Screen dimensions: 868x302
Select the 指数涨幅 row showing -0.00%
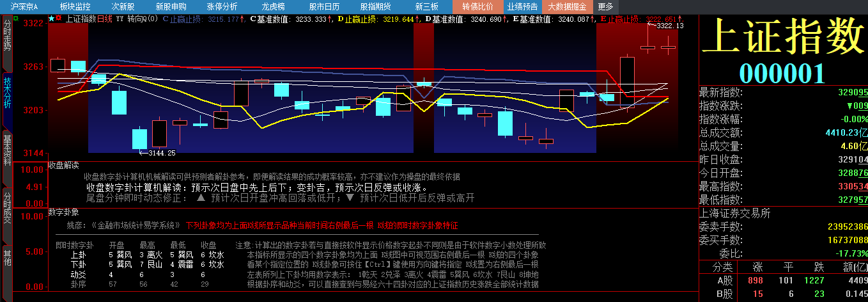pyautogui.click(x=783, y=120)
